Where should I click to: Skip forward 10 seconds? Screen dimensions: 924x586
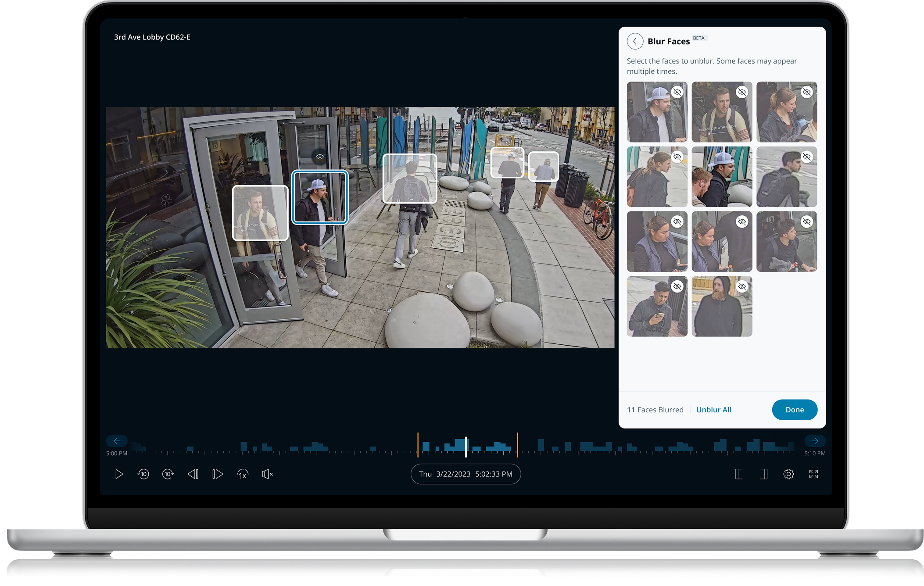(x=168, y=474)
